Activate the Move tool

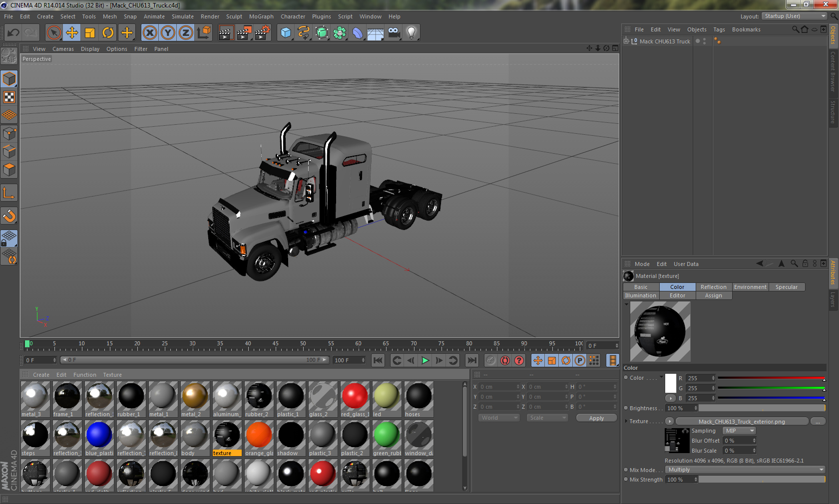click(x=72, y=33)
